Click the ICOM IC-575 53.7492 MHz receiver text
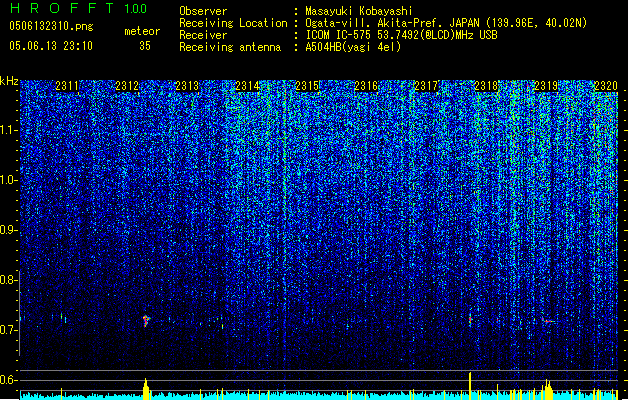 [x=402, y=35]
